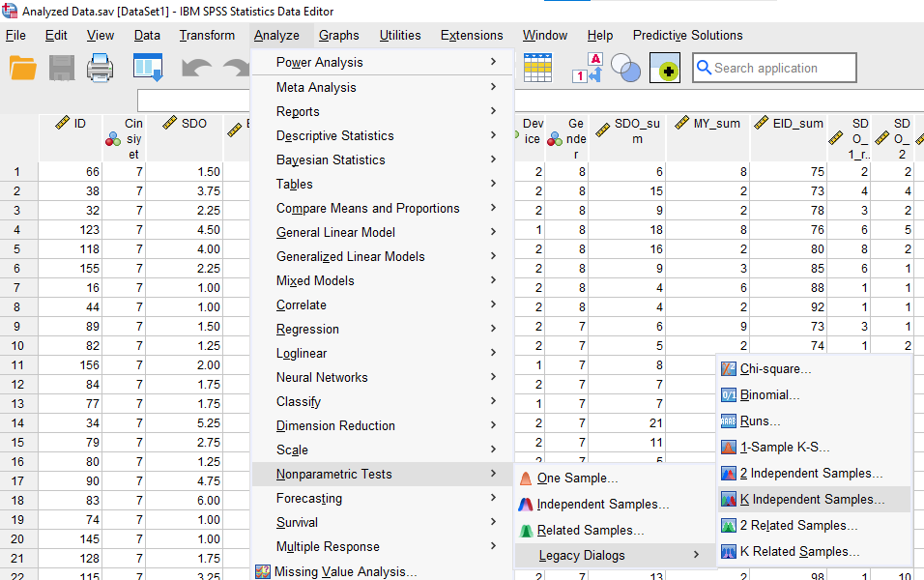
Task: Click the Save data file icon
Action: click(x=62, y=68)
